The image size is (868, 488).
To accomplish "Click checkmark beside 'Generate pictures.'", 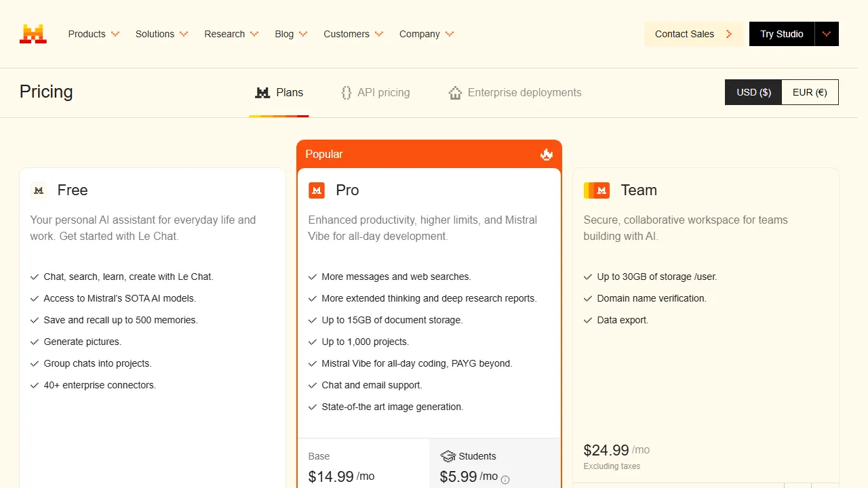I will click(x=35, y=342).
